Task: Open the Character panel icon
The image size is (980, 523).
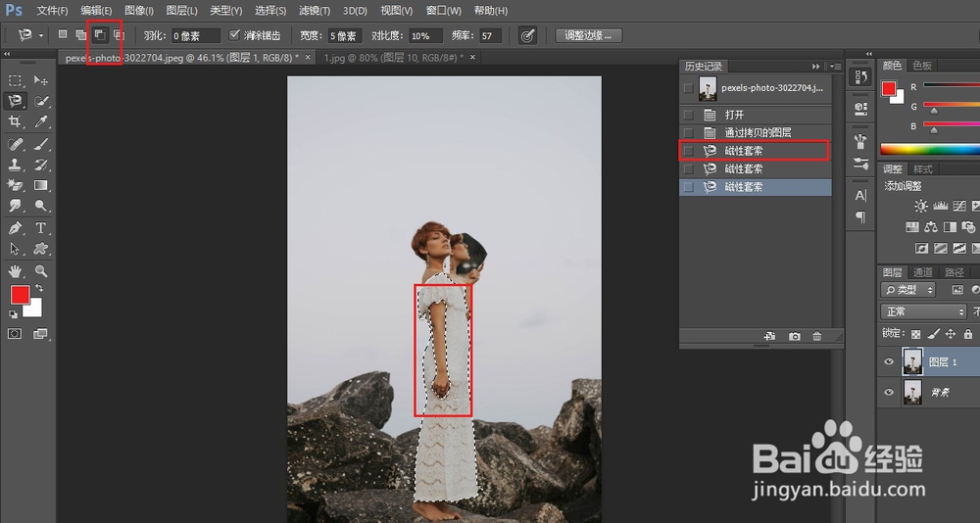Action: 860,196
